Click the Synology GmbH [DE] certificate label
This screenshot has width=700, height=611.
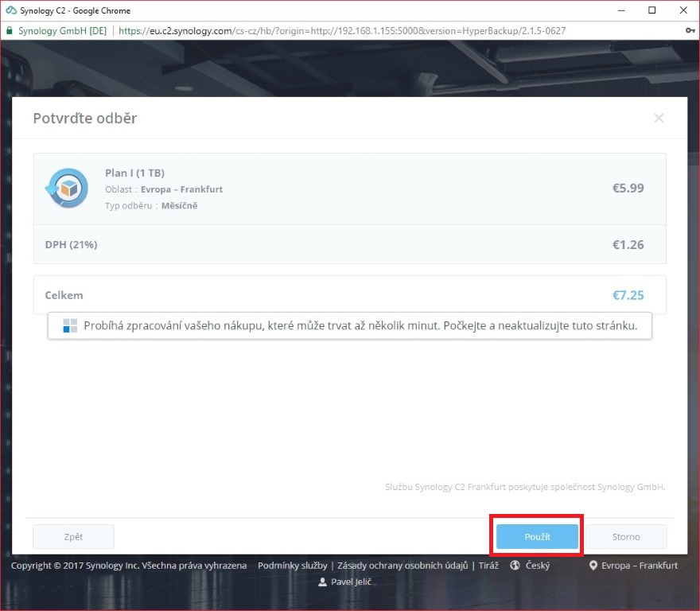click(x=63, y=31)
